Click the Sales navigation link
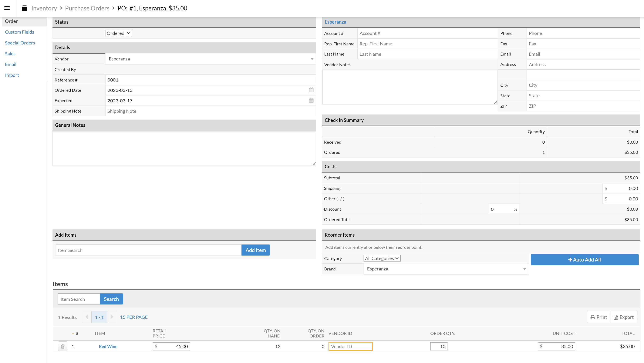Viewport: 644px width, 363px height. [x=10, y=54]
